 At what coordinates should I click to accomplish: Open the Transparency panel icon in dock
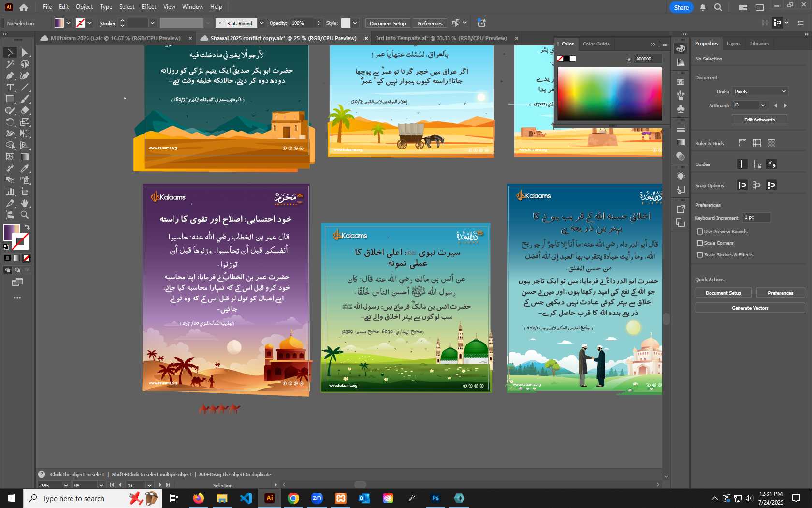click(681, 156)
